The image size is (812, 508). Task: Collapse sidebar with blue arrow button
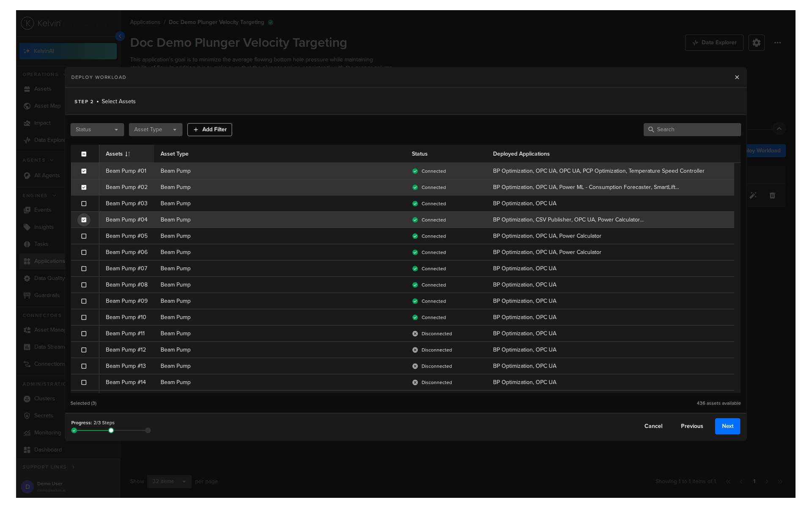tap(120, 36)
